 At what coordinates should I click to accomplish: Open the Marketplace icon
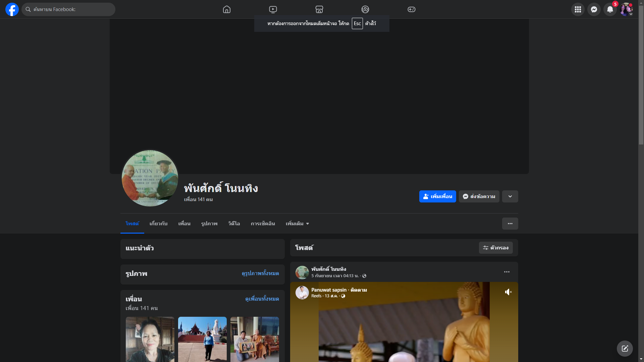(x=319, y=9)
